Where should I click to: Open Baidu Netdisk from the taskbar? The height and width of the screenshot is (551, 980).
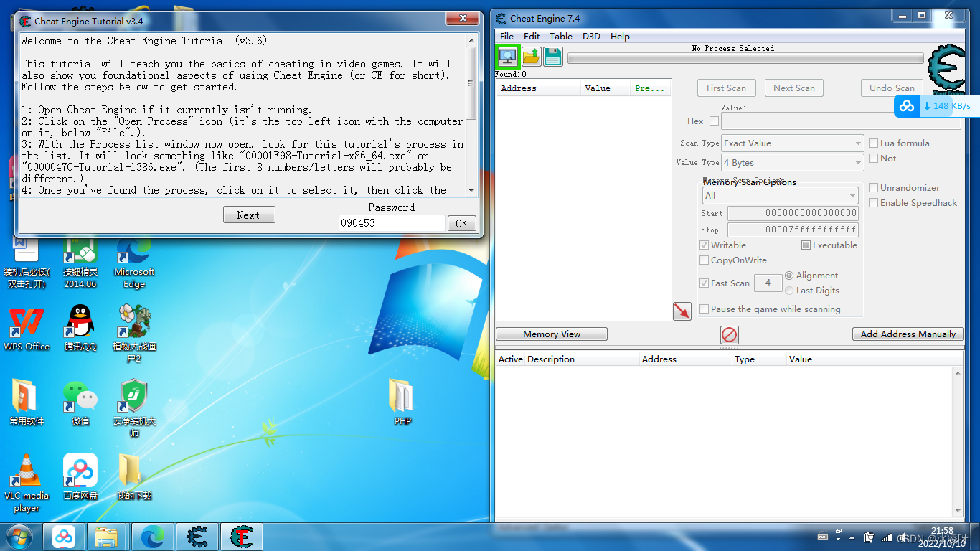(64, 537)
